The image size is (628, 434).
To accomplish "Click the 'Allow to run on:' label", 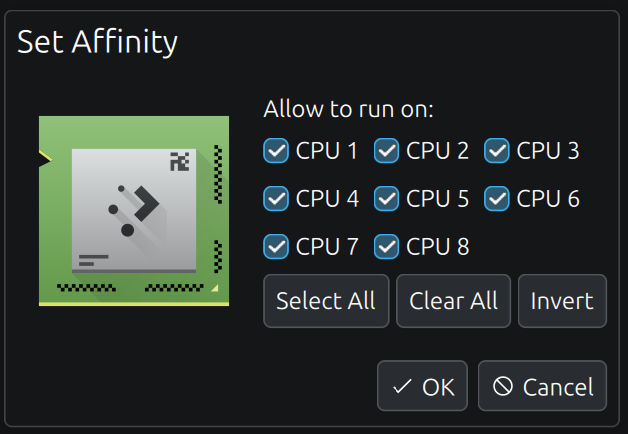I will [348, 109].
